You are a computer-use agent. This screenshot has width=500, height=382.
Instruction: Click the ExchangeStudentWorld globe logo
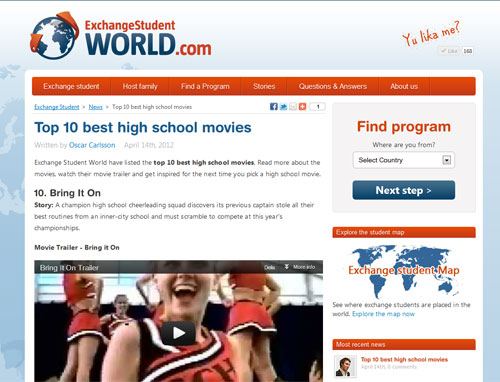(x=55, y=36)
